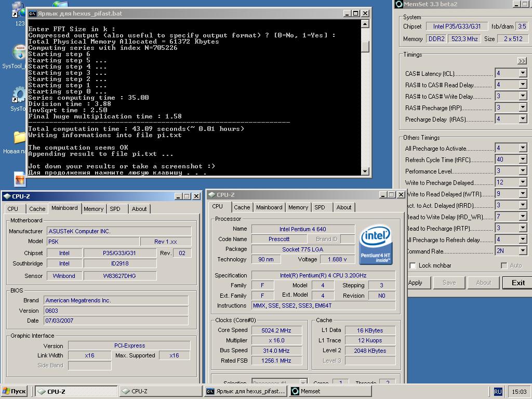This screenshot has height=399, width=532.
Task: Click the console scrollbar down arrow
Action: [365, 171]
